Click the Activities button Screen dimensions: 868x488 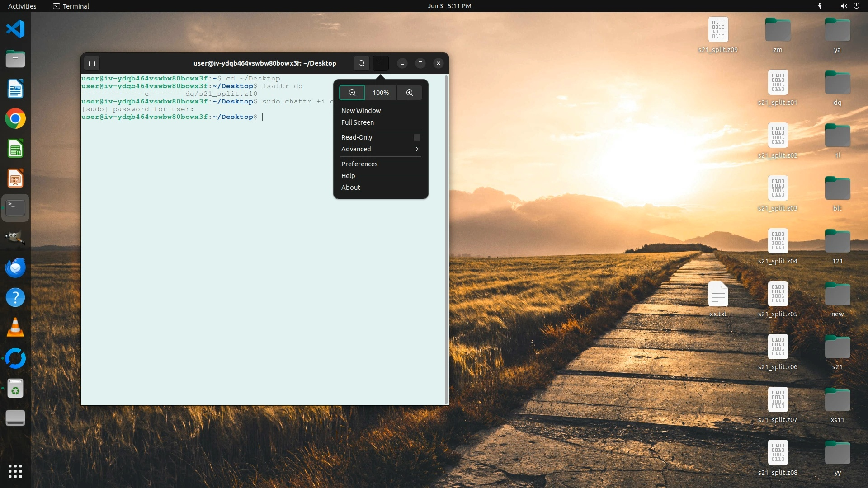(22, 6)
